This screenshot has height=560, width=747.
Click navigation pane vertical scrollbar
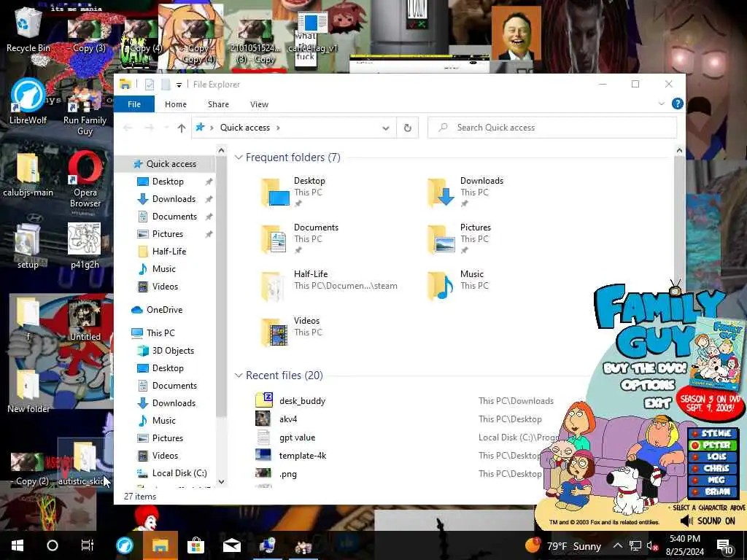[221, 286]
